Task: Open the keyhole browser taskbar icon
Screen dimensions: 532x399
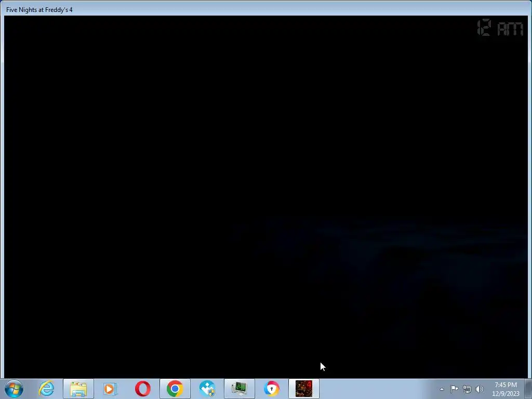Action: [x=271, y=389]
